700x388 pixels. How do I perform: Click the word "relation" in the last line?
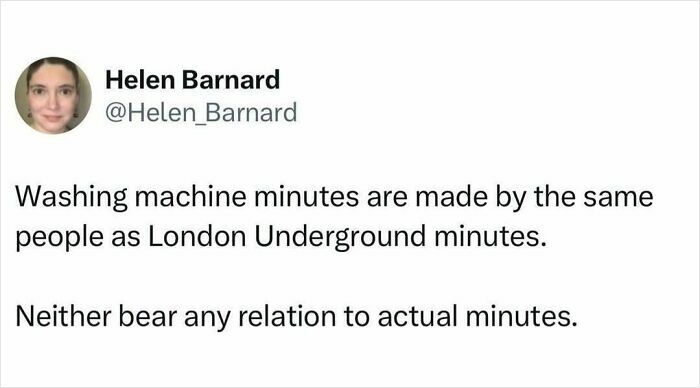pos(287,316)
